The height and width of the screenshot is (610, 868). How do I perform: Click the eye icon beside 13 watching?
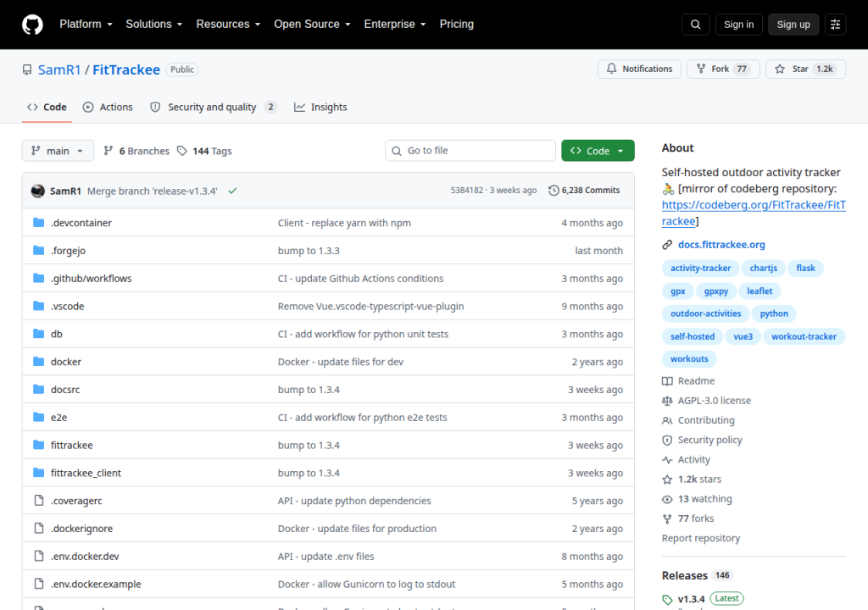click(667, 499)
